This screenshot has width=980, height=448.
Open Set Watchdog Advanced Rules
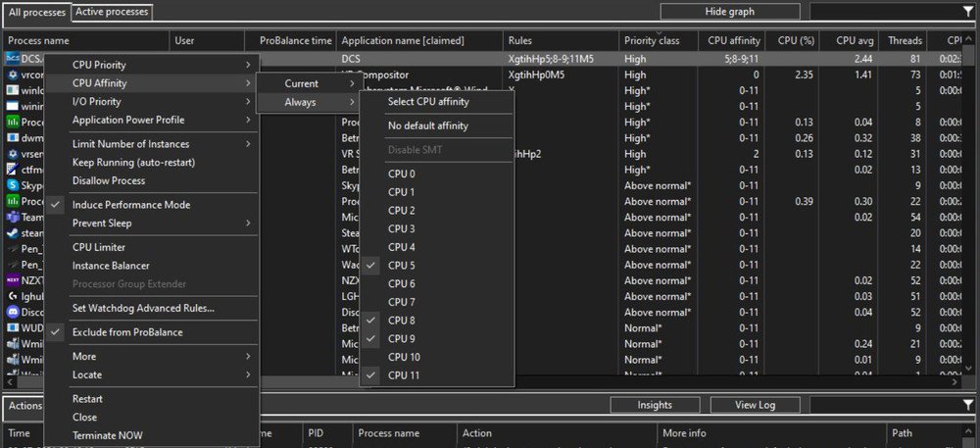coord(152,308)
